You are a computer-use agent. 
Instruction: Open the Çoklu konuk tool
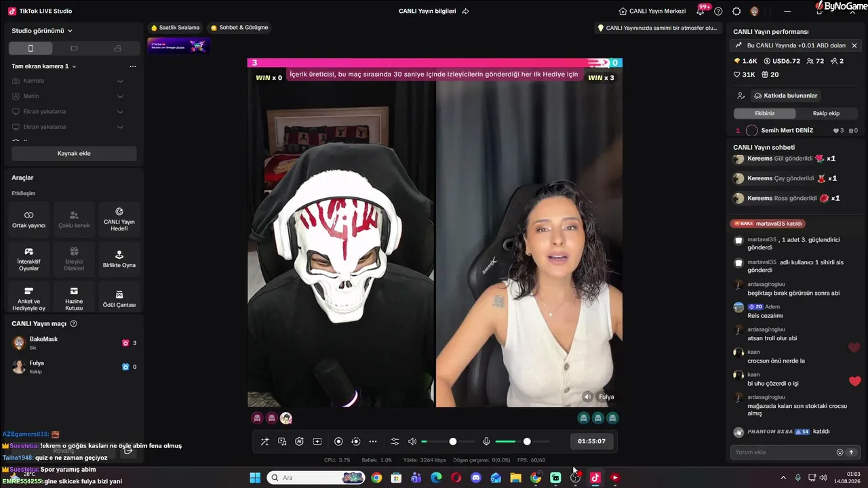tap(74, 220)
